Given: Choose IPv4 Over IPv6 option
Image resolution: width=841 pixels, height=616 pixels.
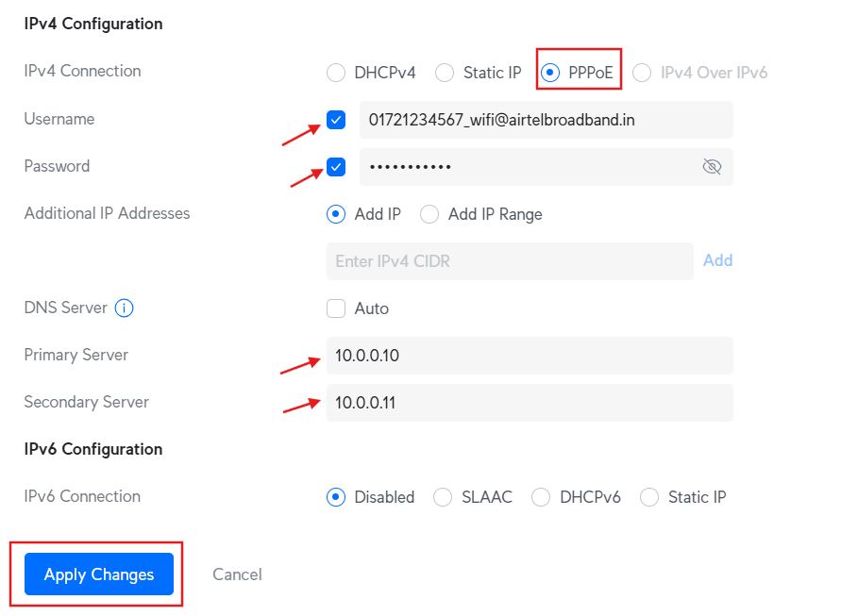Looking at the screenshot, I should (642, 73).
